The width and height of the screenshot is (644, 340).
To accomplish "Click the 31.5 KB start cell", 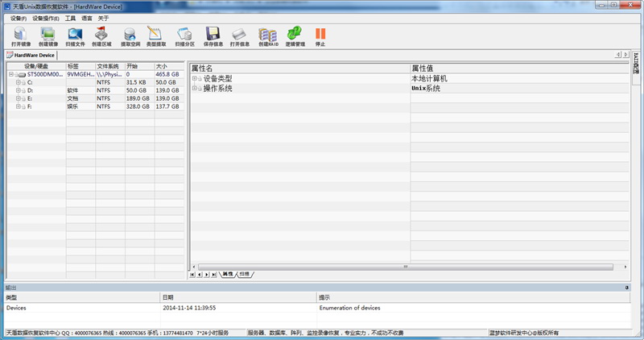I will pyautogui.click(x=136, y=83).
